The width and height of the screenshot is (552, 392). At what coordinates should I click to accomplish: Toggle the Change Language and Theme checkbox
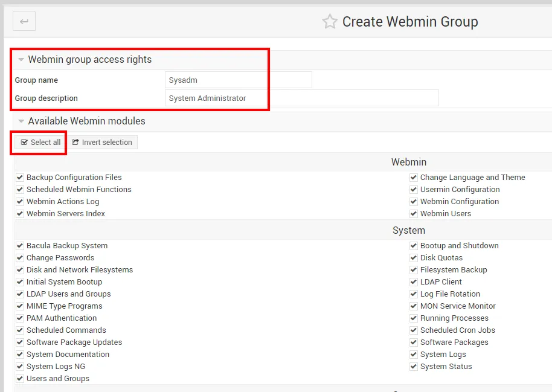414,178
